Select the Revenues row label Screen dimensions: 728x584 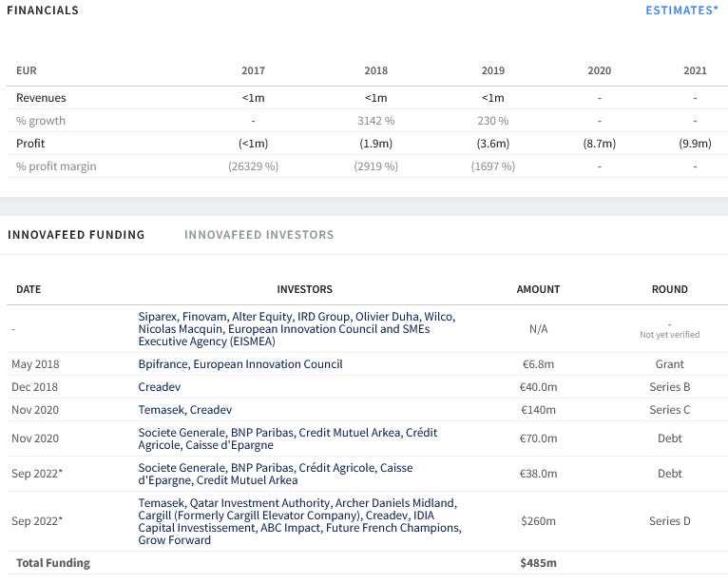[41, 98]
